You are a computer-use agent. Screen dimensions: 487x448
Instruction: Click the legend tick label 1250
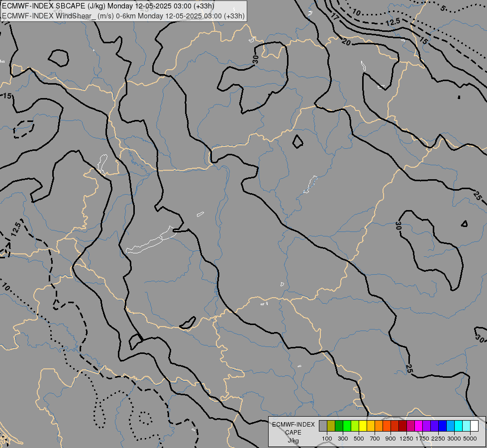[406, 439]
